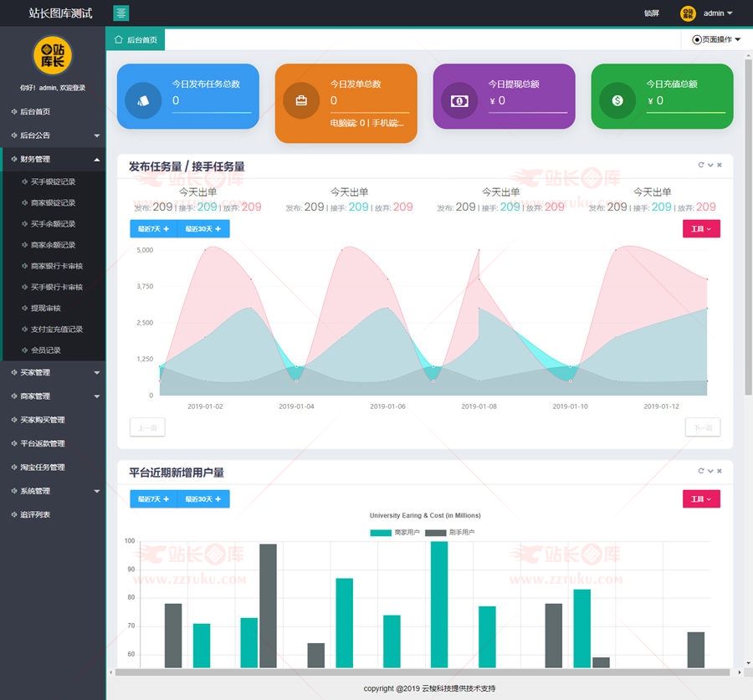Click the banknote icon on purple card
The image size is (753, 700).
click(x=458, y=100)
